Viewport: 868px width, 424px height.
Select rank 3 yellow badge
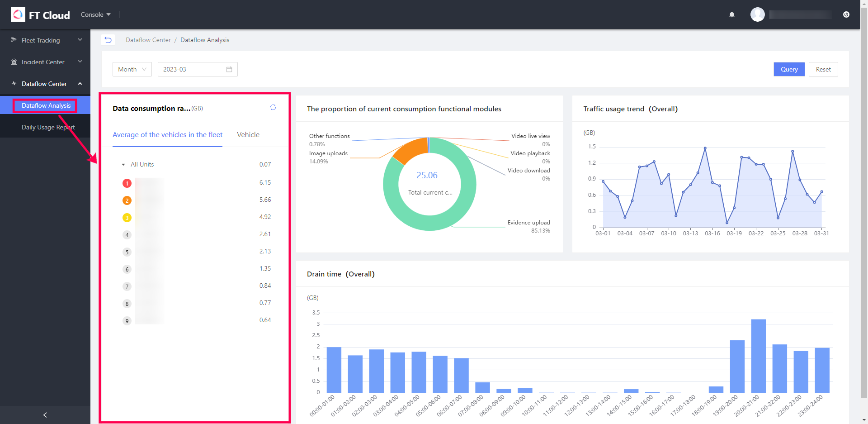(x=127, y=218)
